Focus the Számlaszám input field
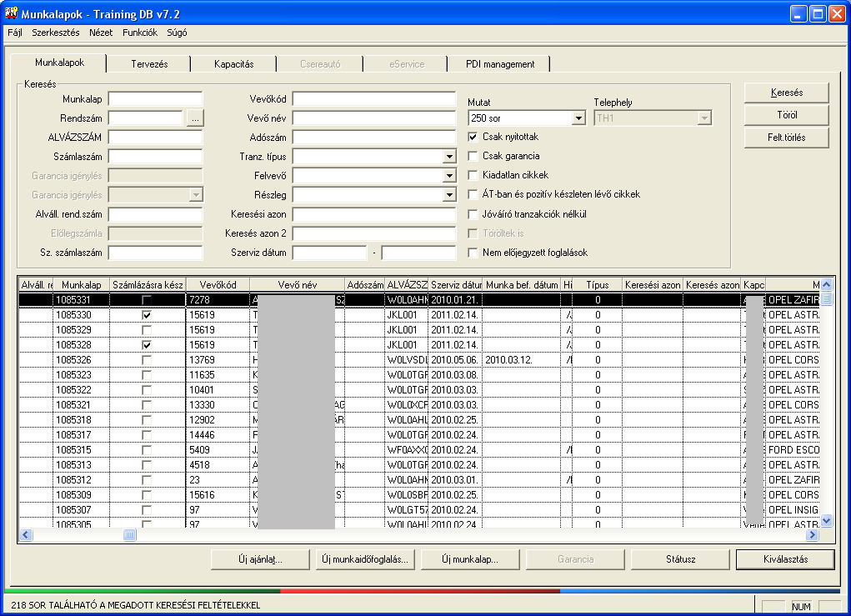The height and width of the screenshot is (616, 851). [x=155, y=157]
